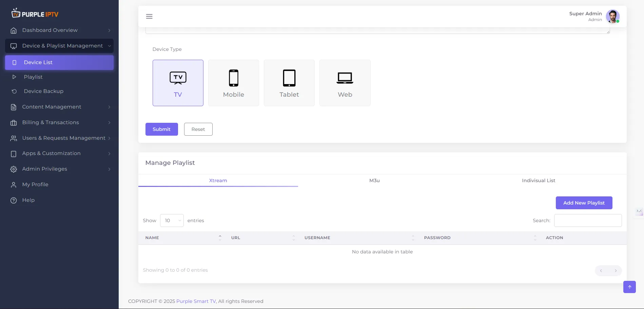This screenshot has height=309, width=644.
Task: Click the Users & Requests people icon
Action: pyautogui.click(x=14, y=138)
